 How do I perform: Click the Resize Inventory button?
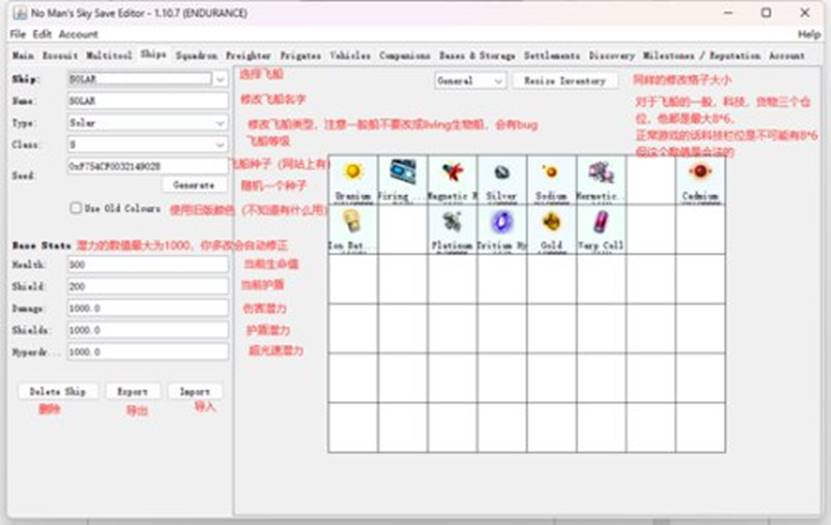pyautogui.click(x=565, y=81)
